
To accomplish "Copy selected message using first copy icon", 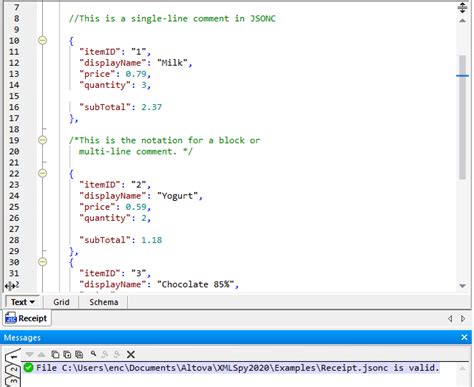I will pyautogui.click(x=55, y=354).
